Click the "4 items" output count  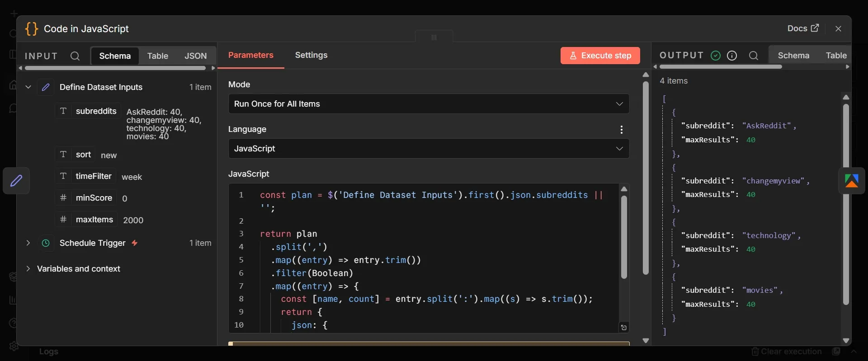674,81
